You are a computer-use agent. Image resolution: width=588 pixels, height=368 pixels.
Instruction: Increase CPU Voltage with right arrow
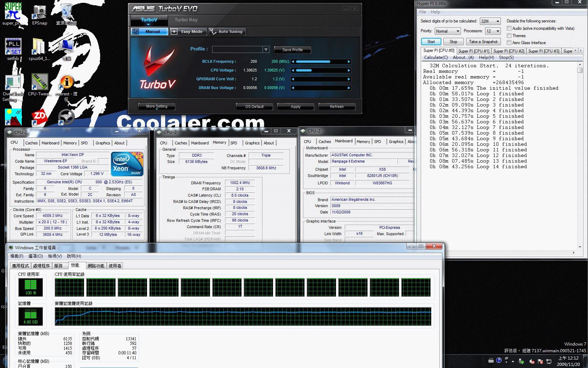pyautogui.click(x=349, y=70)
